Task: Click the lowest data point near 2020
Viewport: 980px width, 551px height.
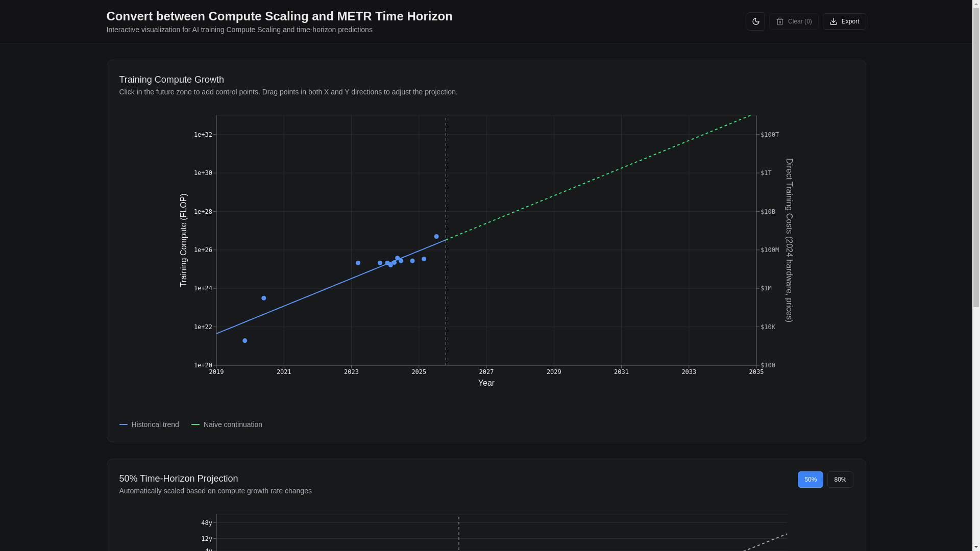Action: pyautogui.click(x=245, y=341)
